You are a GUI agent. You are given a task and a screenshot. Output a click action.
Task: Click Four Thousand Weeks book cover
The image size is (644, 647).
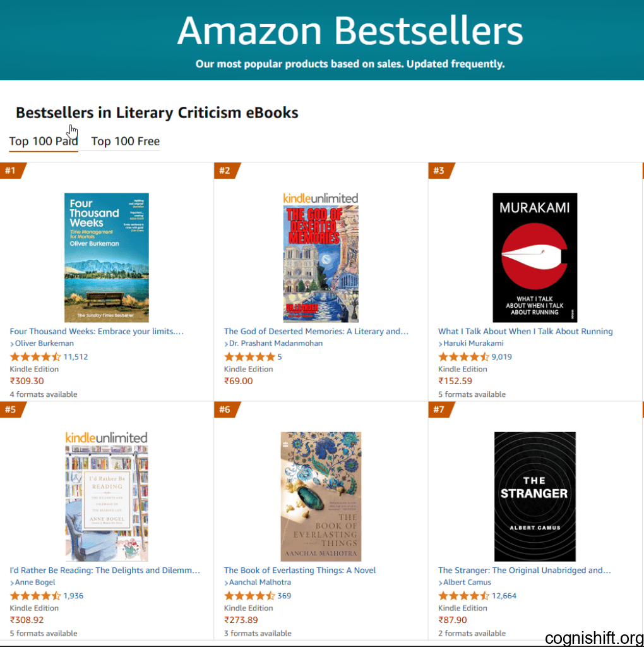pos(107,257)
